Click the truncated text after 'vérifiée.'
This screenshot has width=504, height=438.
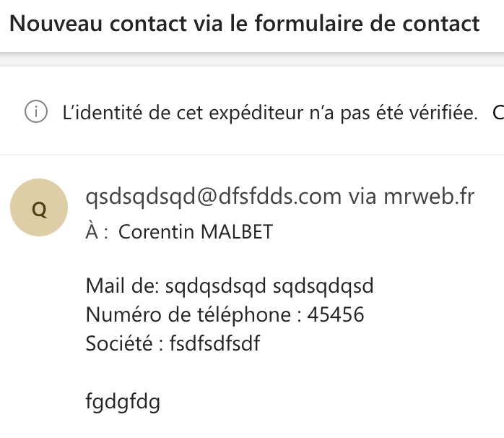pos(498,113)
